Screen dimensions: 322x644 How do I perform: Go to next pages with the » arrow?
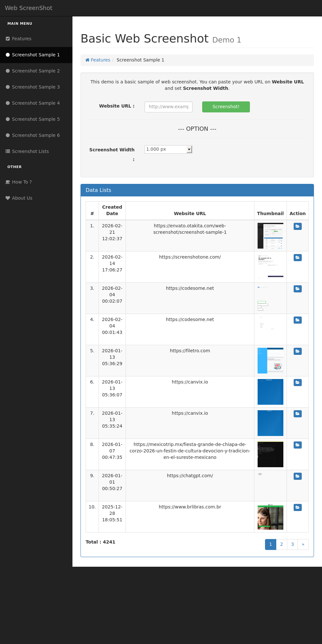point(303,545)
